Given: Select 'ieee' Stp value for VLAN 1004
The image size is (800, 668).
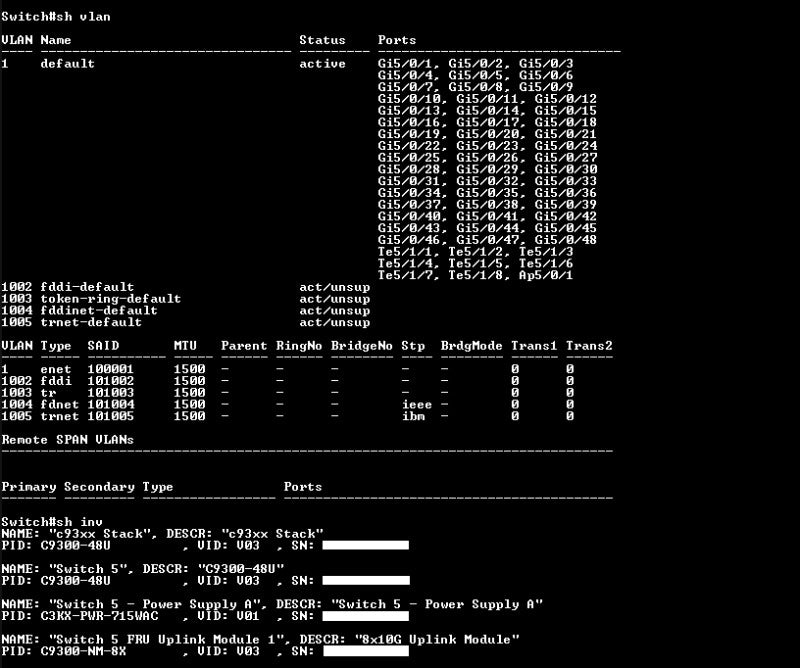Looking at the screenshot, I should [x=416, y=404].
